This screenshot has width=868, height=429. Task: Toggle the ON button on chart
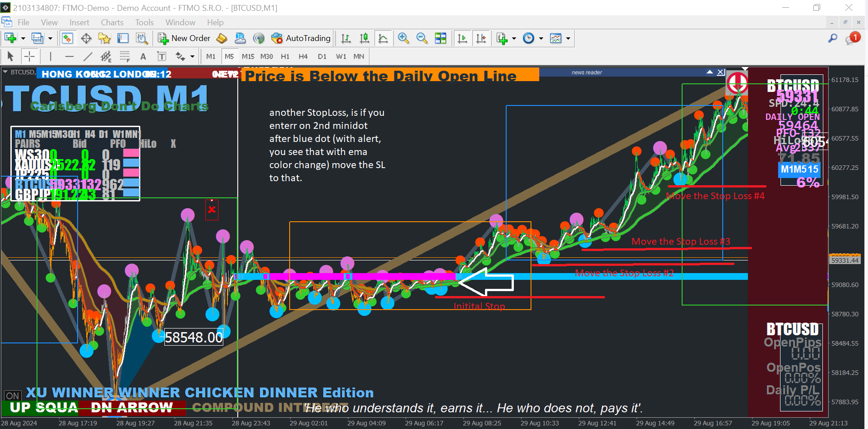[x=13, y=396]
